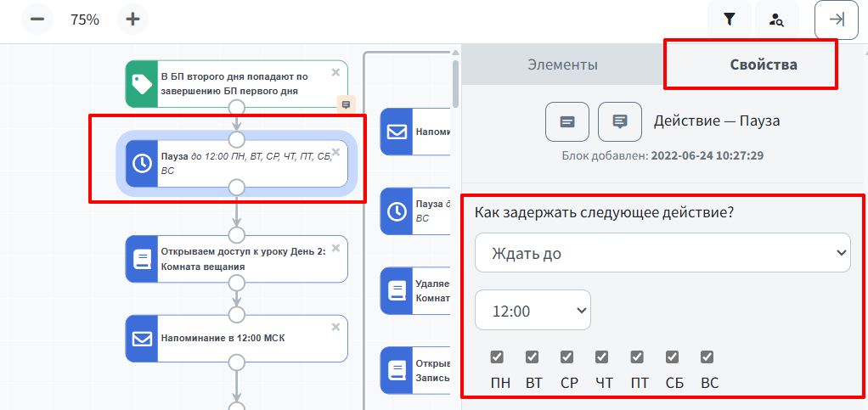The image size is (868, 410).
Task: Uncheck the ЧТ checkbox
Action: pos(601,357)
